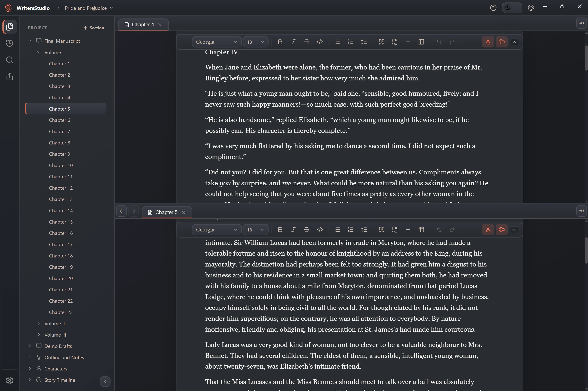Open the project files sidebar icon
This screenshot has height=391, width=588.
coord(9,27)
